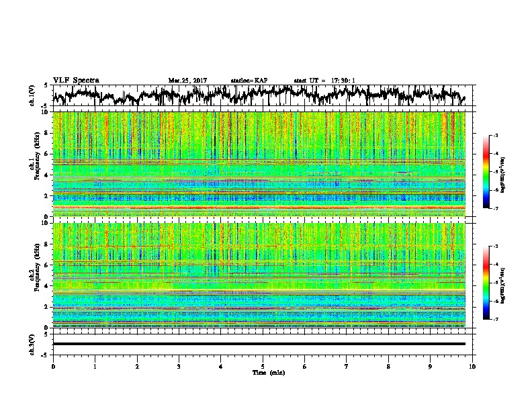Click the -7 tick on ch.1 colorbar

pyautogui.click(x=496, y=208)
